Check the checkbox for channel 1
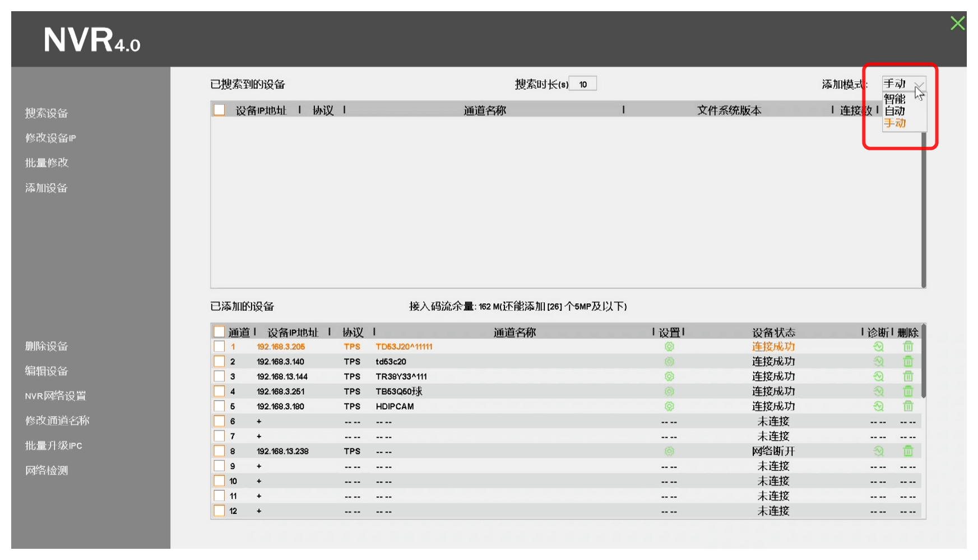Viewport: 978px width, 560px height. (x=219, y=347)
